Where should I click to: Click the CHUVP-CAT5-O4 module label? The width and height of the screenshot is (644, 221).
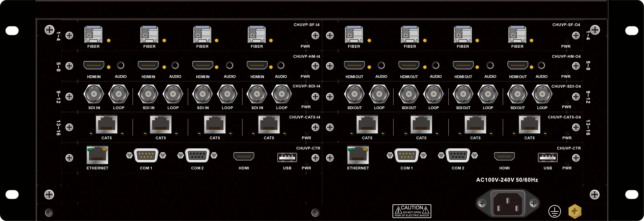click(564, 117)
